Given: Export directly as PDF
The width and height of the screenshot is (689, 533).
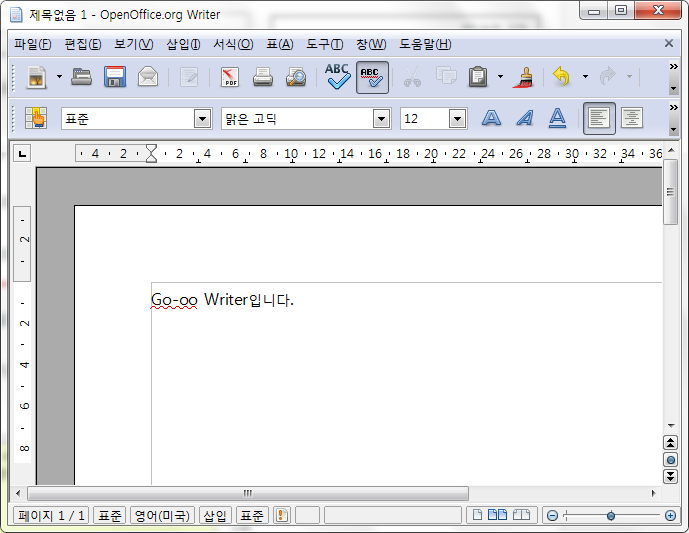Looking at the screenshot, I should [230, 77].
